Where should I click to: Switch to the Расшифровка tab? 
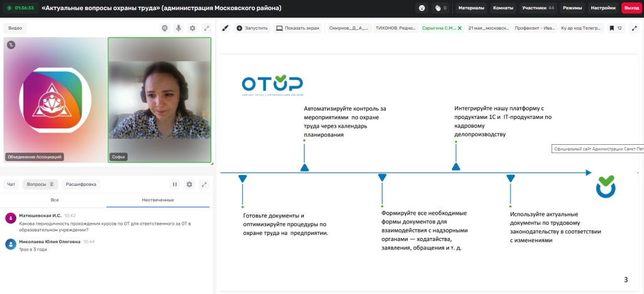click(x=81, y=184)
